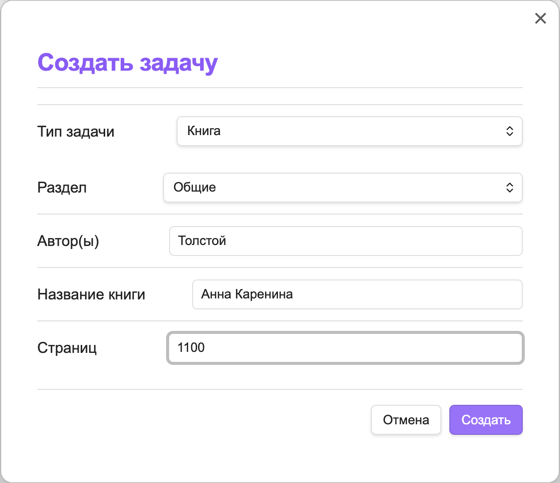Click the Страниц label
The width and height of the screenshot is (560, 483).
[x=67, y=348]
